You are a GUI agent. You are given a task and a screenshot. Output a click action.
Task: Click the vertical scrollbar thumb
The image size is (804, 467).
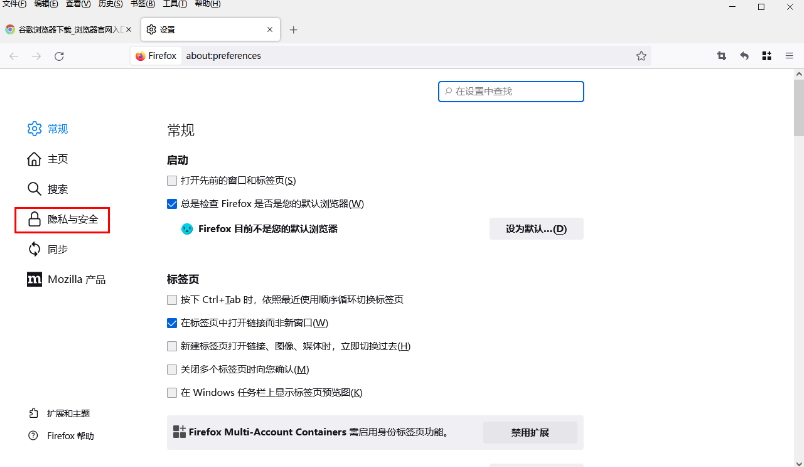click(799, 108)
